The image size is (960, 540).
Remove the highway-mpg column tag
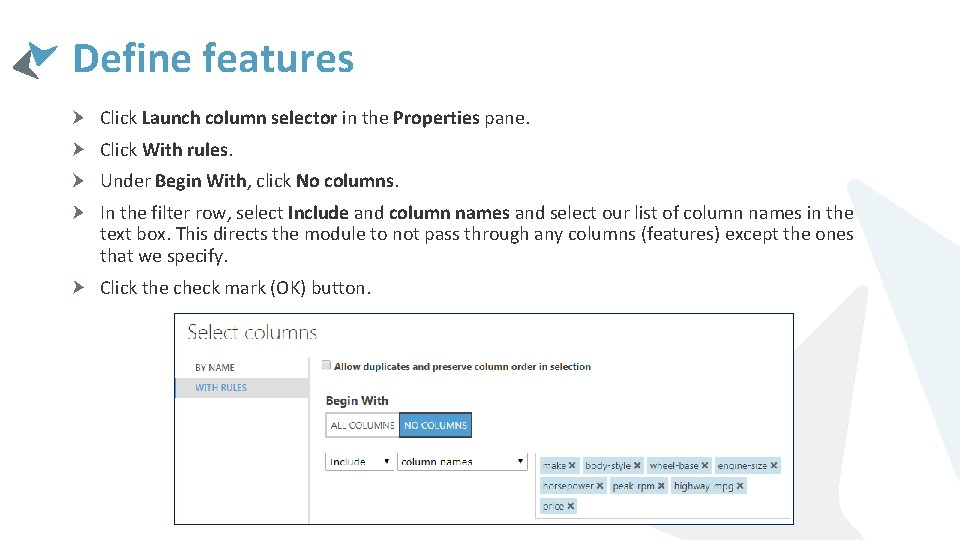click(740, 486)
